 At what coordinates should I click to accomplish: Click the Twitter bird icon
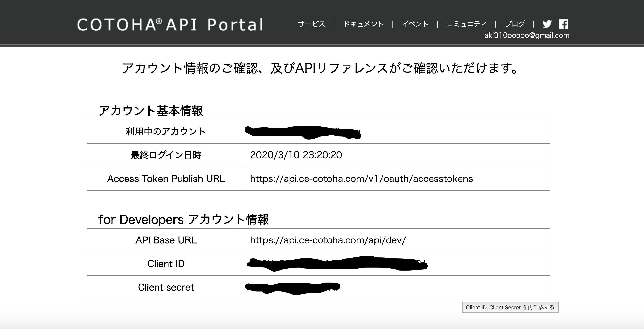(547, 24)
